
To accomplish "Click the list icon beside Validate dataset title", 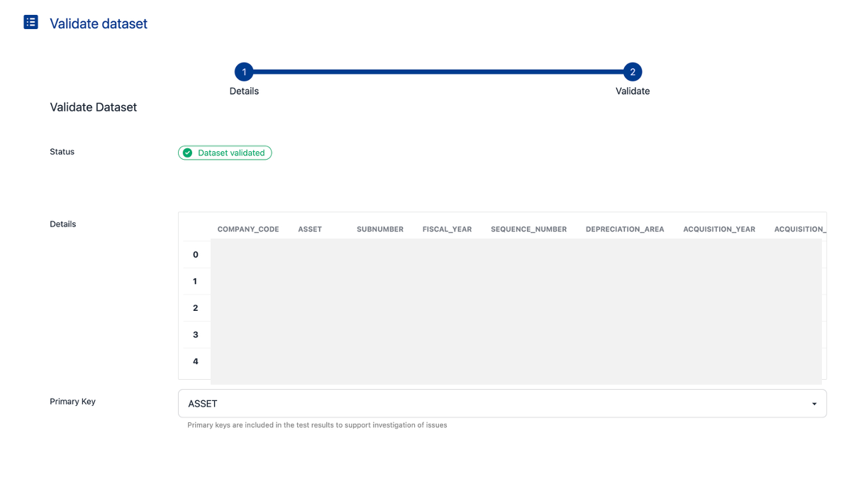I will coord(30,23).
